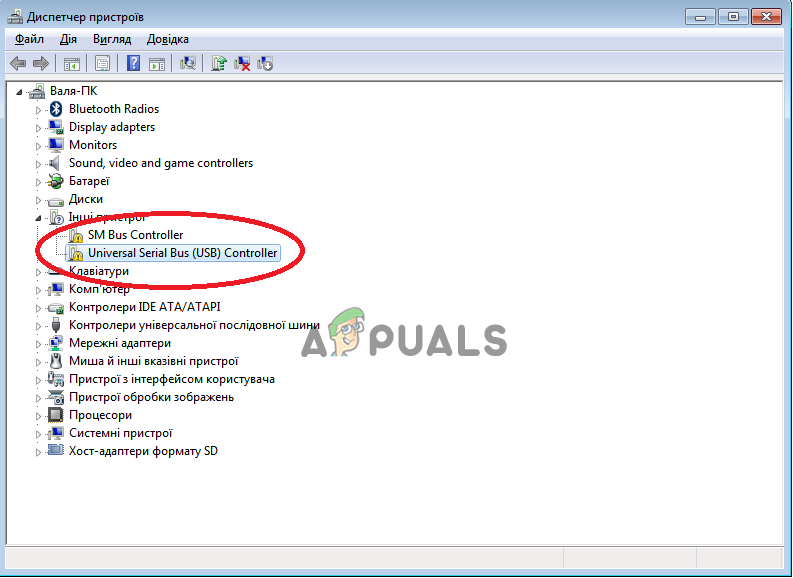Click the SM Bus Controller warning icon
This screenshot has width=793, height=578.
pyautogui.click(x=75, y=235)
